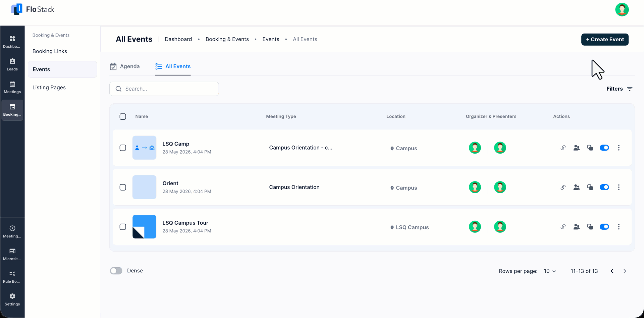This screenshot has width=644, height=318.
Task: Copy link for Orient event
Action: click(563, 187)
